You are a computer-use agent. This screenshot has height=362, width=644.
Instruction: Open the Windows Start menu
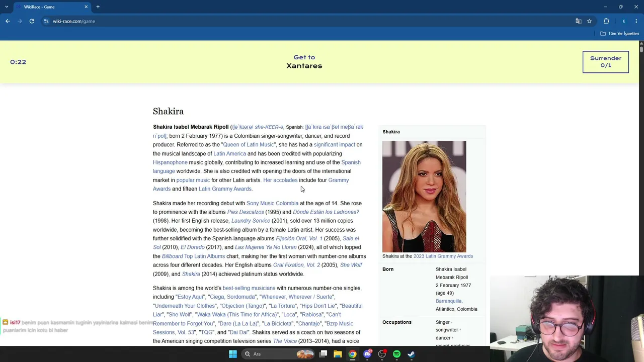(x=233, y=354)
